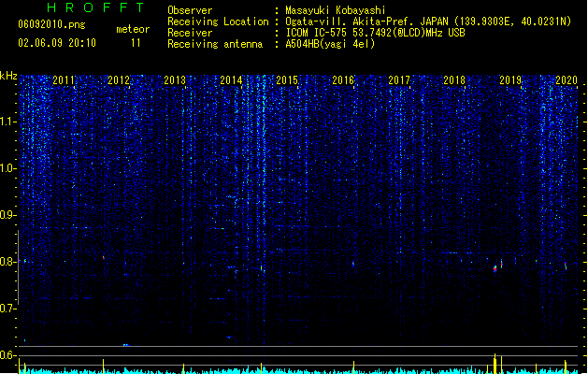Click the observer name Masayuki Kobayashi

[336, 10]
